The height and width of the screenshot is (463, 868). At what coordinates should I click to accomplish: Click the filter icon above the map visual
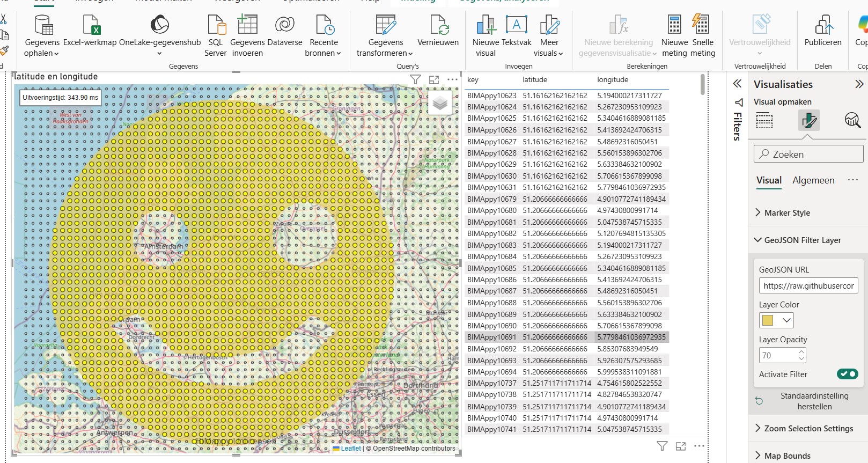(415, 79)
